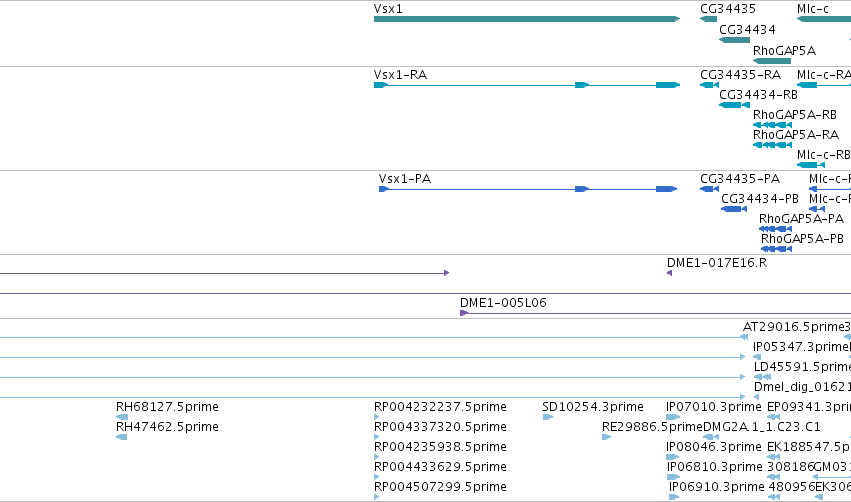Click the RP004232237.5prime EST label
The image size is (851, 502).
coord(440,407)
